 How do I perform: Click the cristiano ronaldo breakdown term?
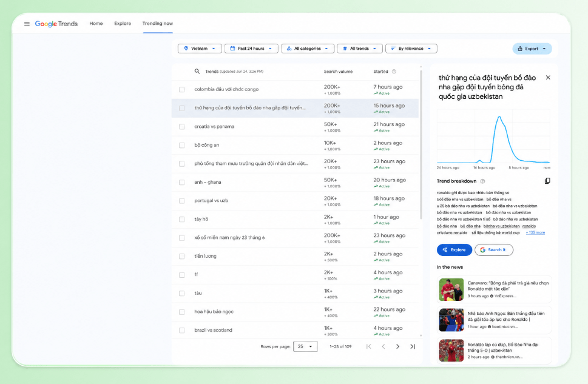coord(452,233)
